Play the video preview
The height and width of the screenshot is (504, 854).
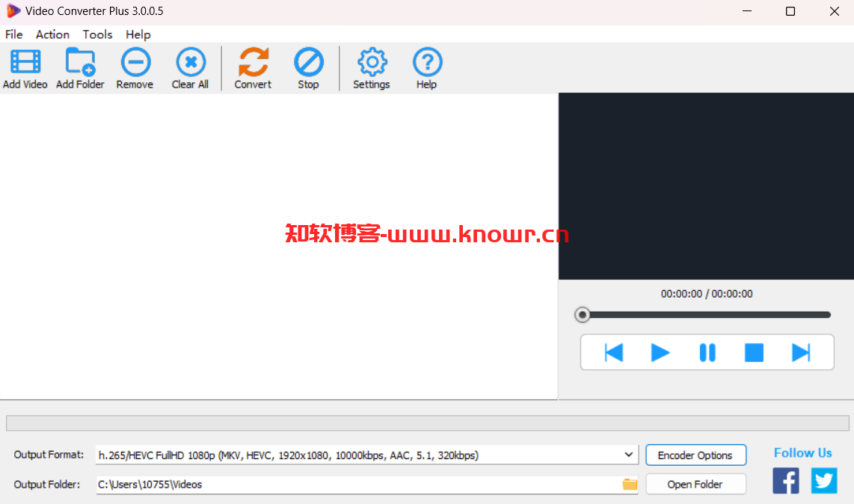(660, 352)
